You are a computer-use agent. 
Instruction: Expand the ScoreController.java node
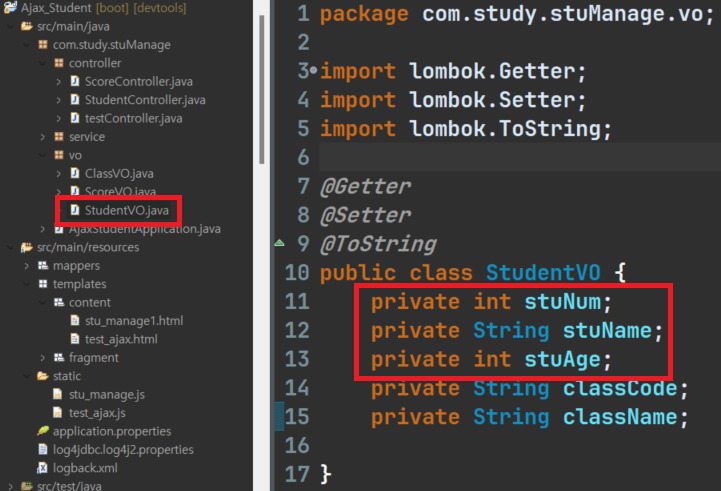click(58, 82)
